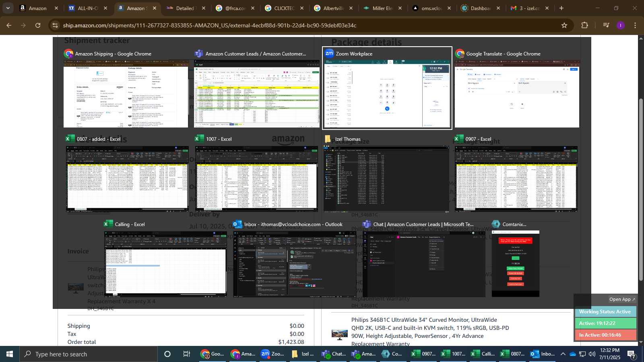Switch to the Detailed tab
Viewport: 644px width, 362px height.
(x=186, y=8)
